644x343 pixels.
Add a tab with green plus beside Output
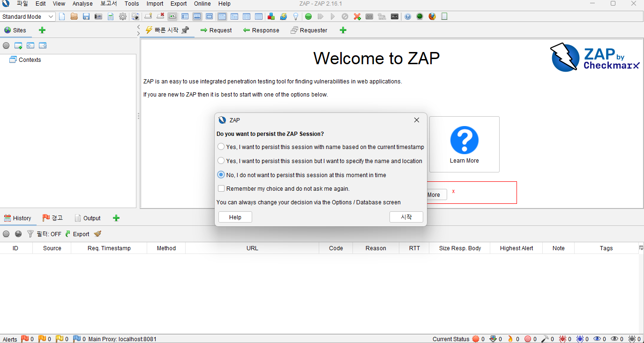click(116, 218)
